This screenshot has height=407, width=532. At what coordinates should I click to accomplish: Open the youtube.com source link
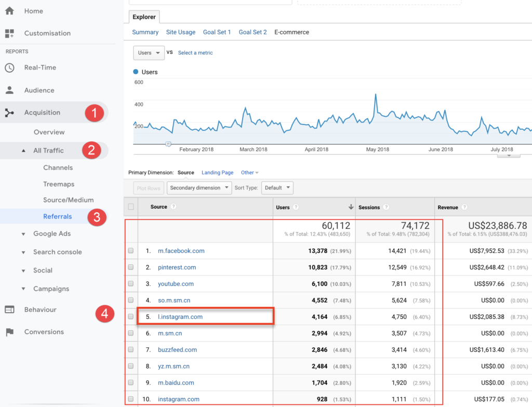[x=176, y=284]
